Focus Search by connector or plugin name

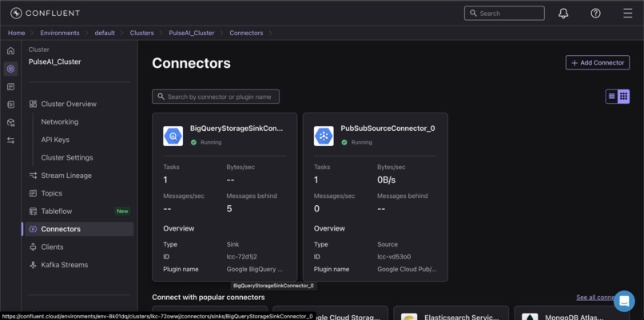216,97
